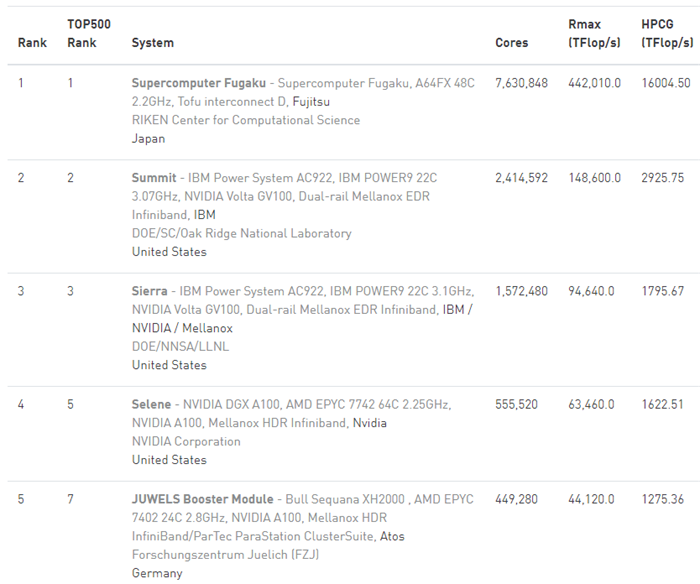Image resolution: width=700 pixels, height=584 pixels.
Task: Click Selene's Rmax value 63,460.0
Action: 594,404
